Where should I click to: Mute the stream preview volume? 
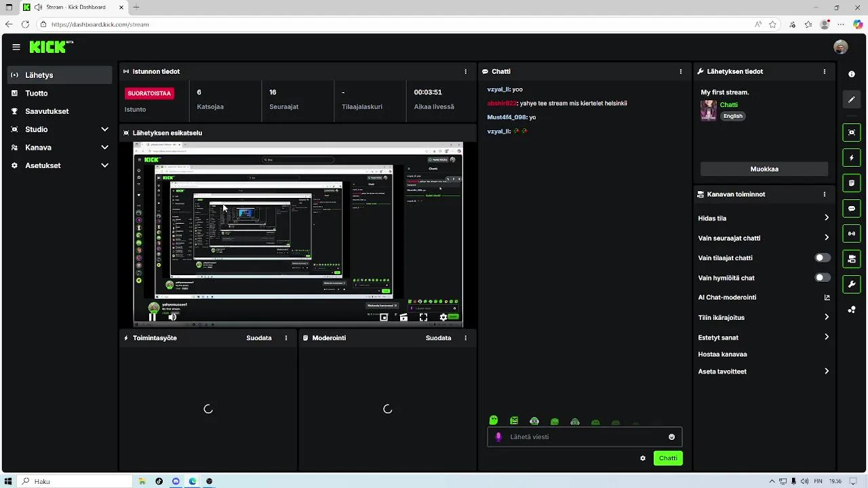tap(172, 317)
